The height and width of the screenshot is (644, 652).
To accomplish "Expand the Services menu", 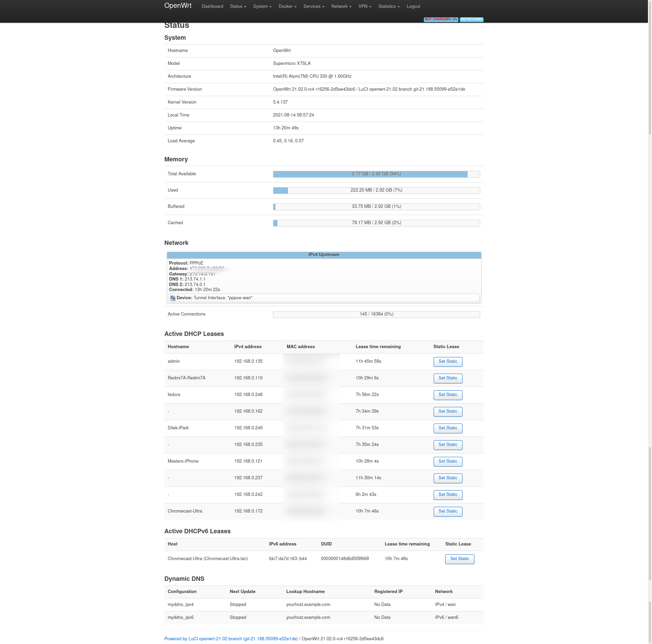I will tap(313, 6).
